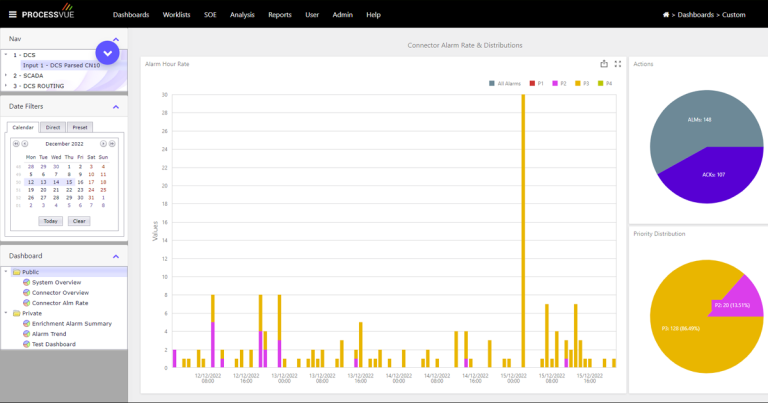Go to the next month in the calendar
768x403 pixels.
103,143
